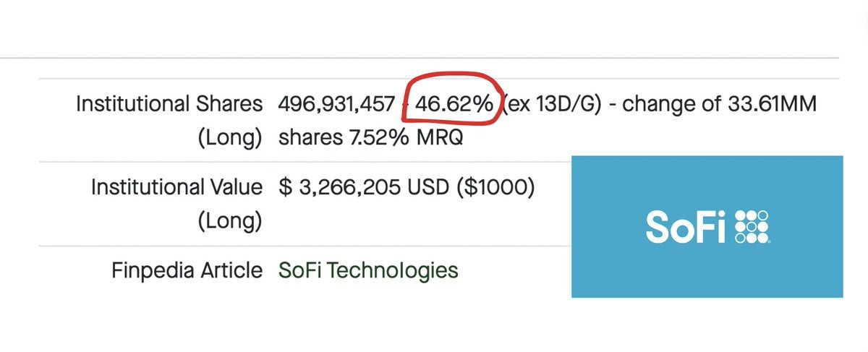Click the registered trademark mark beside SoFi logo
The width and height of the screenshot is (868, 352).
click(x=771, y=241)
